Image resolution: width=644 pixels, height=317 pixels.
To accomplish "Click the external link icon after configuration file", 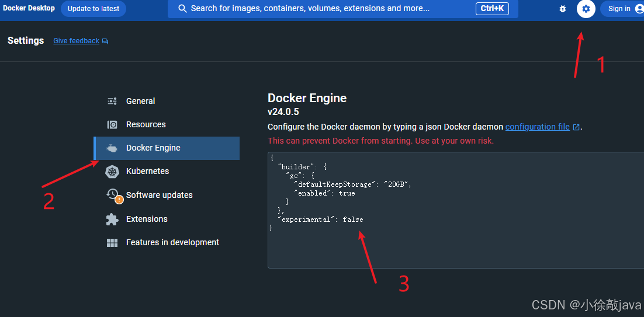I will coord(576,127).
